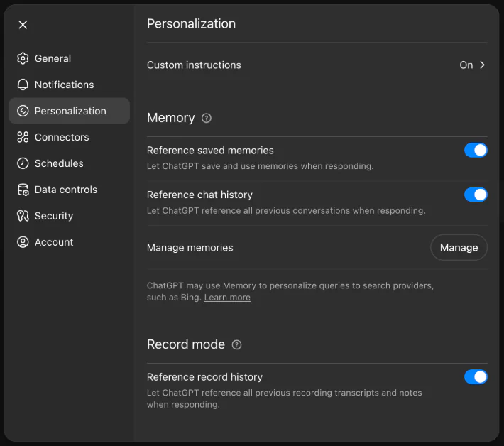Click the Data controls database icon
504x446 pixels.
point(23,190)
